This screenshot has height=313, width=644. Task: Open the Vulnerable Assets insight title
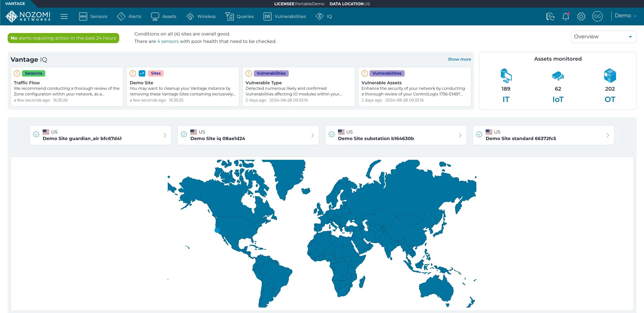tap(381, 83)
